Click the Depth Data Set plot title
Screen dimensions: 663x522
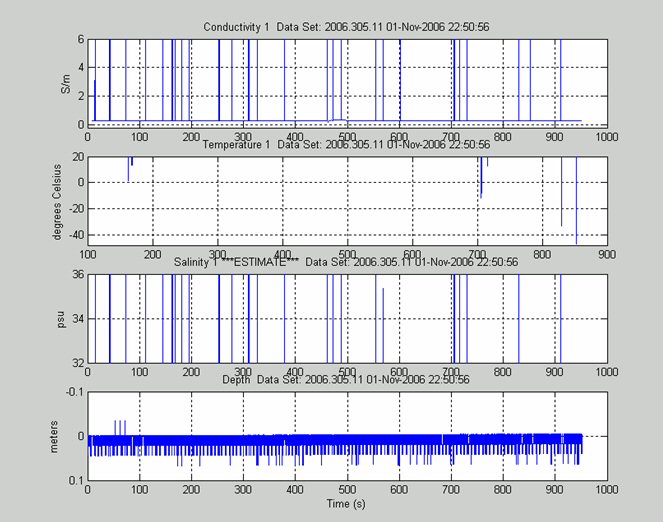346,380
